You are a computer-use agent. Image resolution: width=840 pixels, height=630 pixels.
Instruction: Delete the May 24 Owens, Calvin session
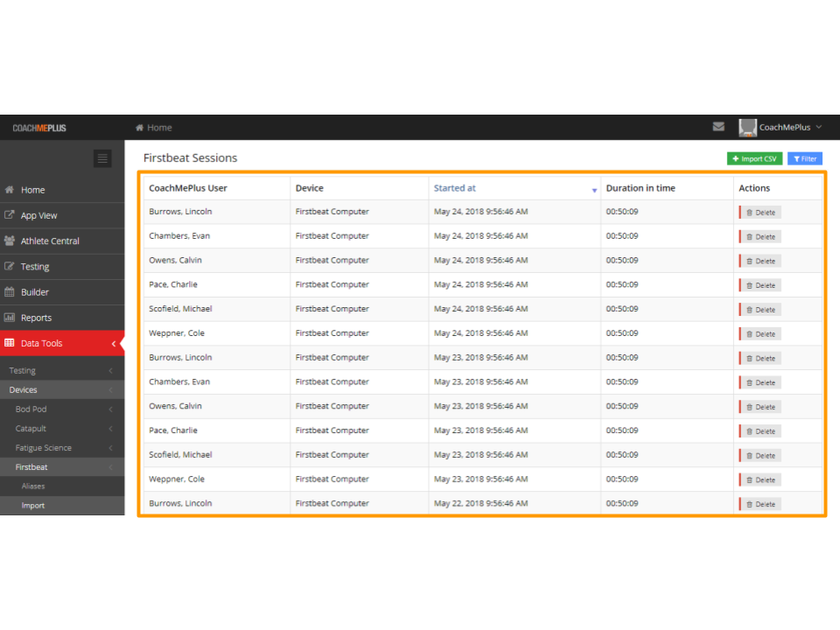tap(760, 261)
